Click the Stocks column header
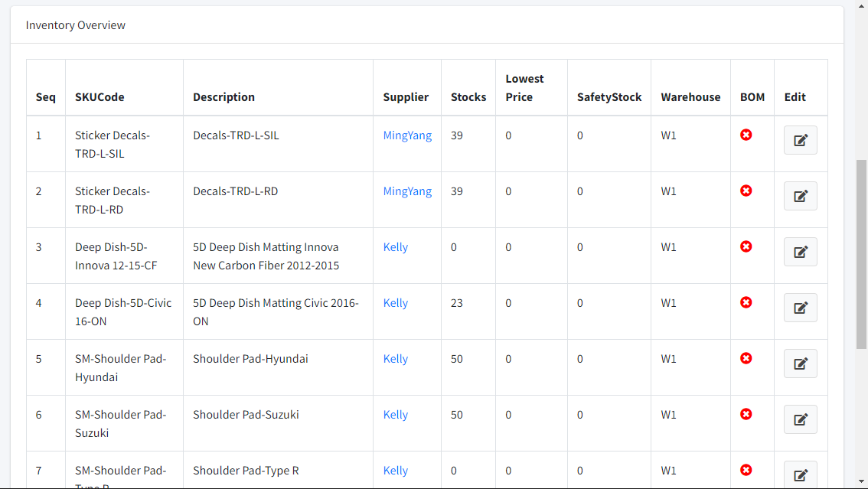This screenshot has height=489, width=868. (468, 97)
